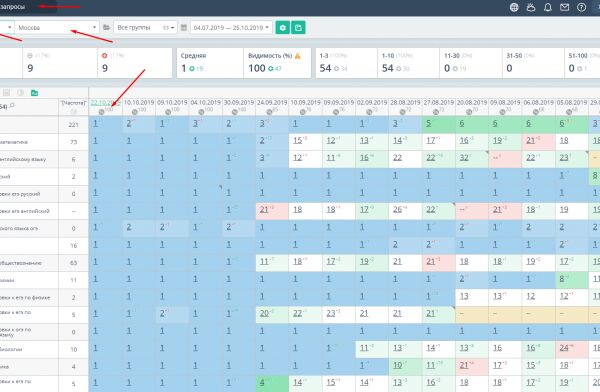Open the 05.08.2019 date column header
This screenshot has height=392, width=600.
click(572, 103)
